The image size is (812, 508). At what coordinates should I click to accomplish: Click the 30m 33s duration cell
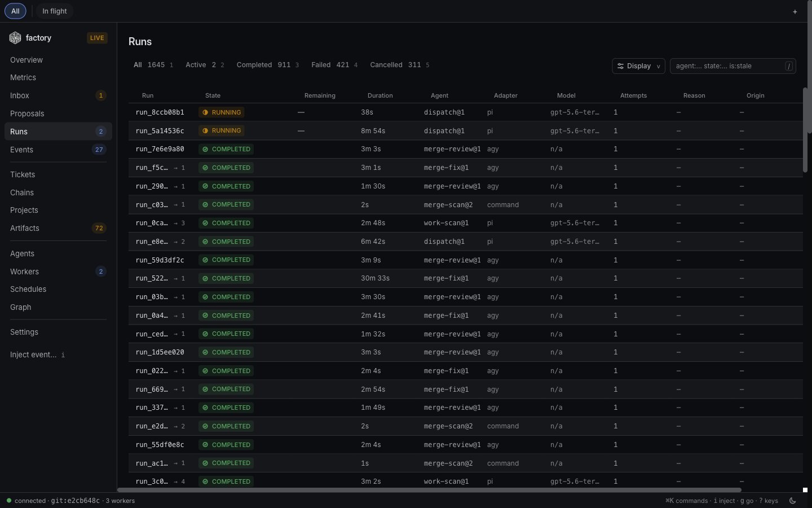coord(375,278)
